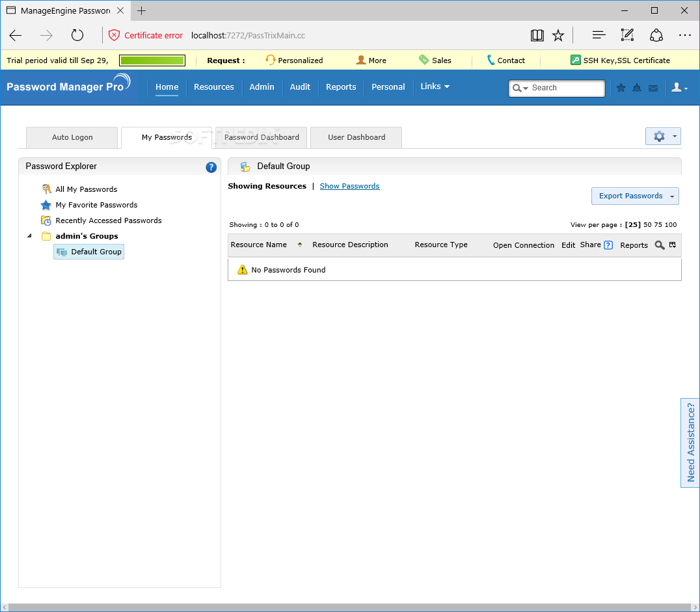Screen dimensions: 700x612
Task: Open a new browser tab with plus
Action: pyautogui.click(x=142, y=10)
